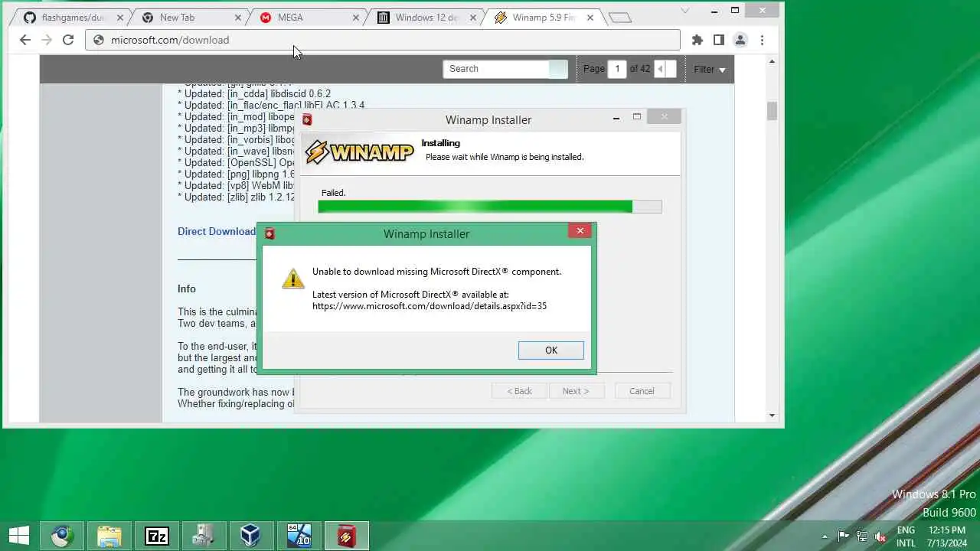980x551 pixels.
Task: Open 7-Zip from the taskbar
Action: click(157, 536)
